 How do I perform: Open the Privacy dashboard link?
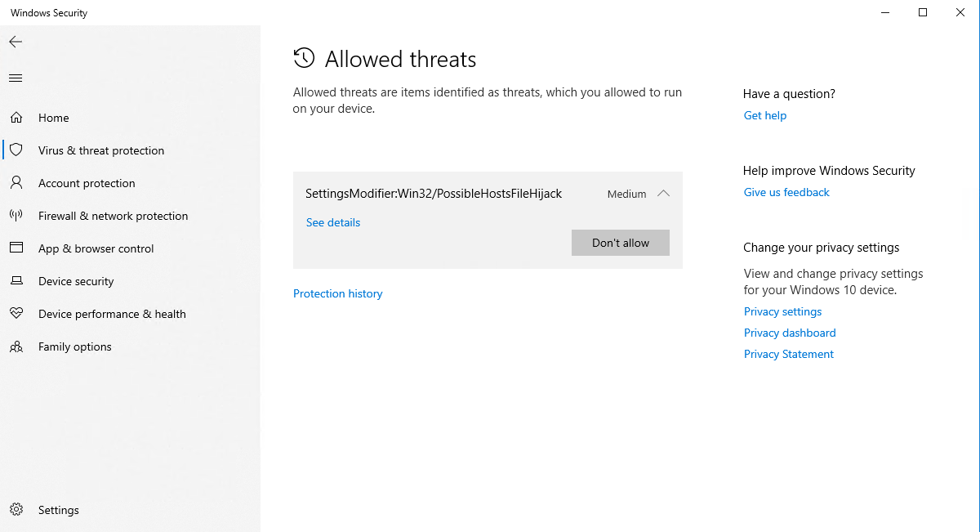coord(789,333)
